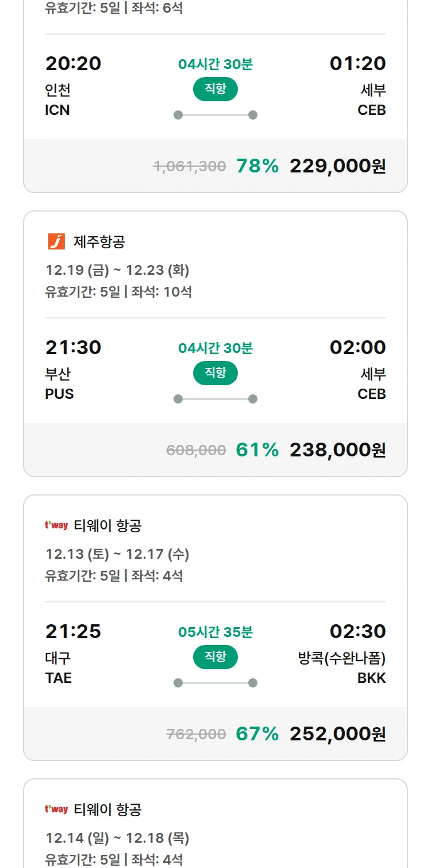431x868 pixels.
Task: Click the t'way logo on 12.14 flight
Action: coord(56,809)
